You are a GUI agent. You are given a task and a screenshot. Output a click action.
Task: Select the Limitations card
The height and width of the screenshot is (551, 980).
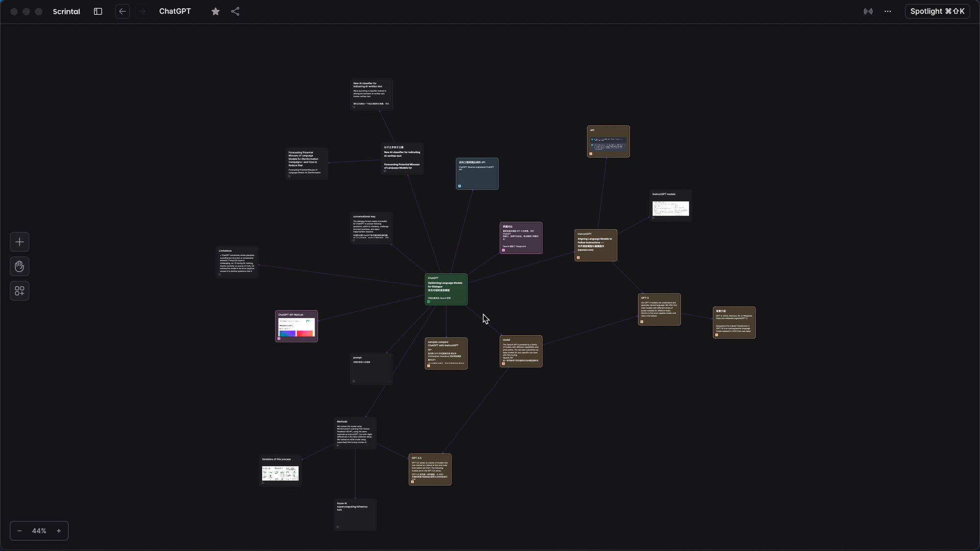[237, 262]
